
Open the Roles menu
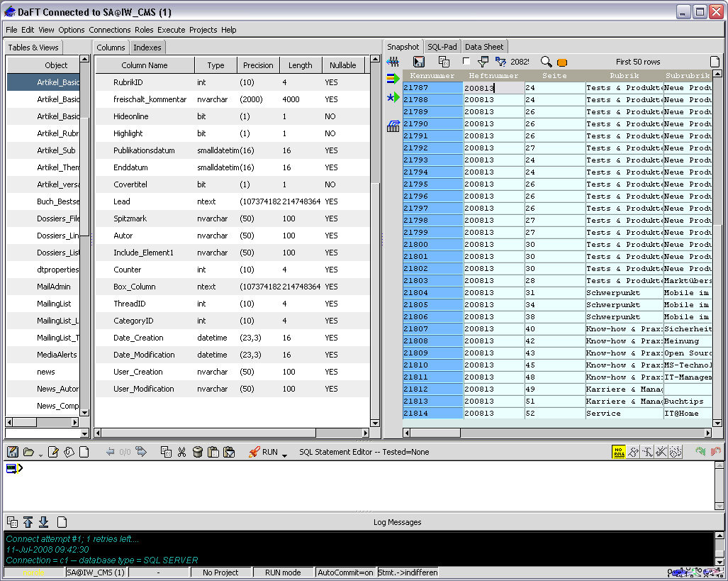[144, 30]
